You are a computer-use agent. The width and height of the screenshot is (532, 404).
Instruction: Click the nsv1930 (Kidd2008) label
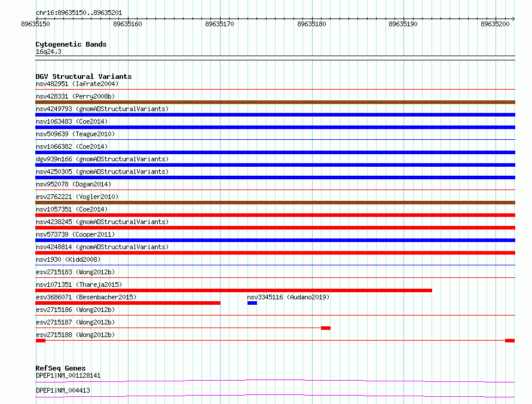[x=68, y=259]
